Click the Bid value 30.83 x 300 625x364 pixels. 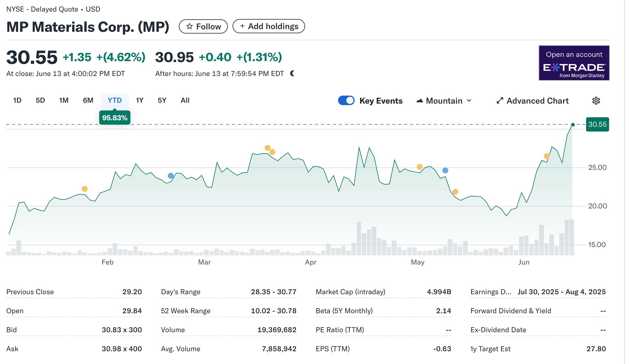click(122, 330)
